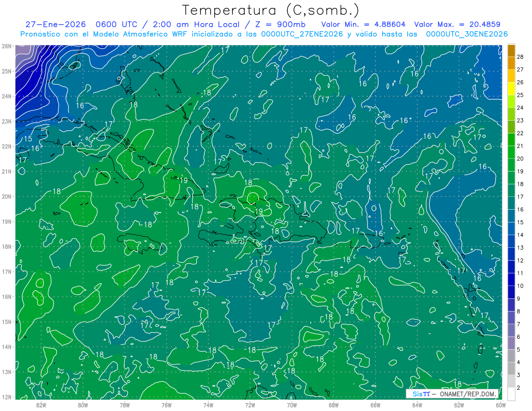Click the 'Valor Max. = 20.4859' readout
This screenshot has width=532, height=411.
458,24
